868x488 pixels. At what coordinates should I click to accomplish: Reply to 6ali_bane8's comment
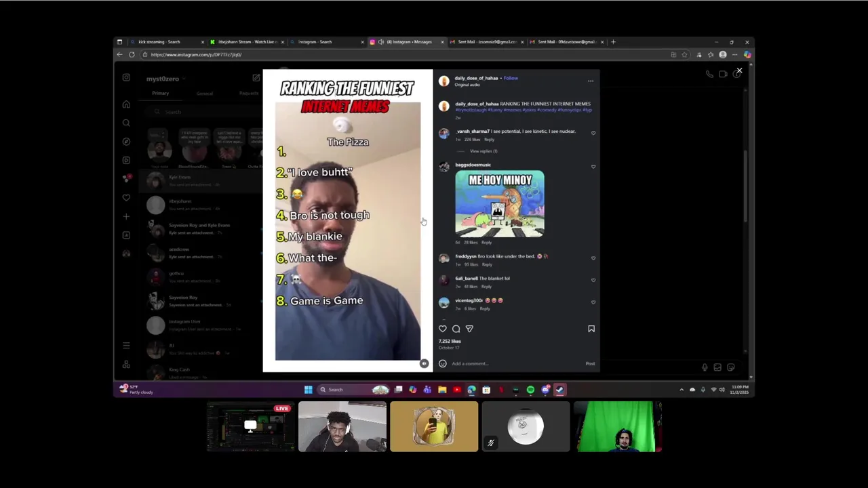486,287
